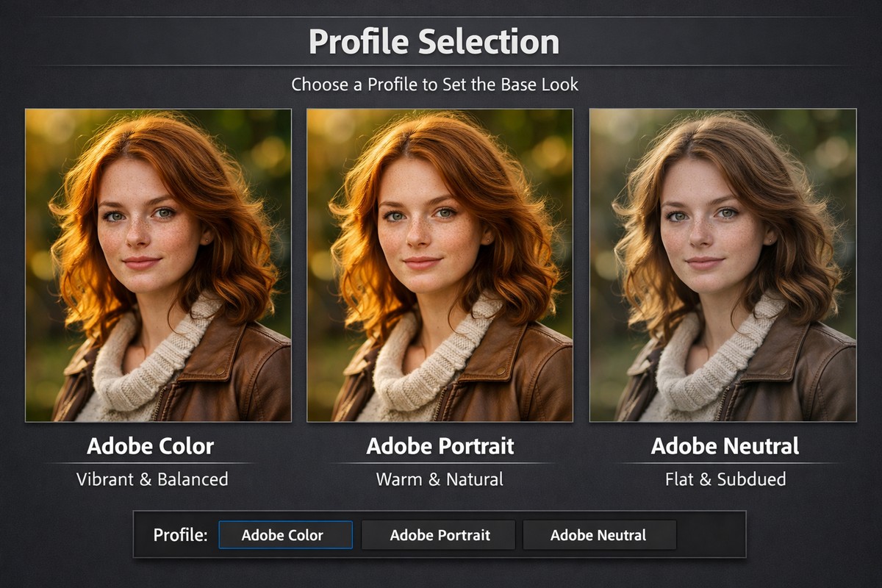Click the Adobe Color heading label
The height and width of the screenshot is (588, 882).
point(150,446)
